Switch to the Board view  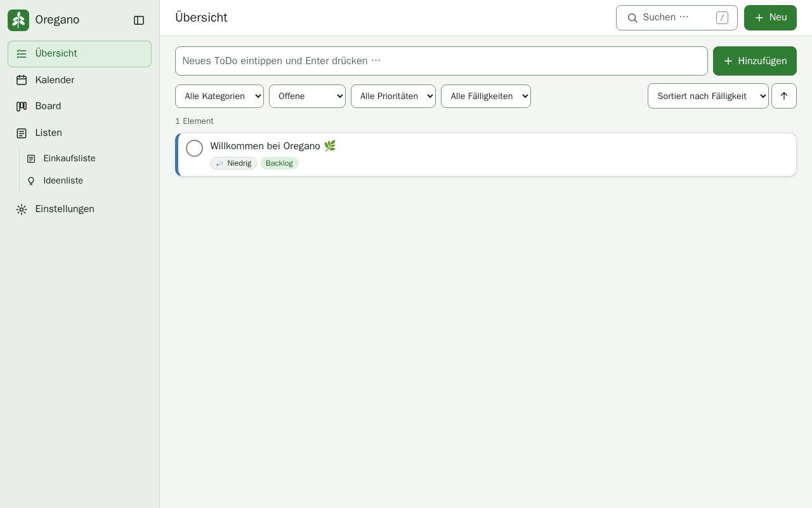79,106
